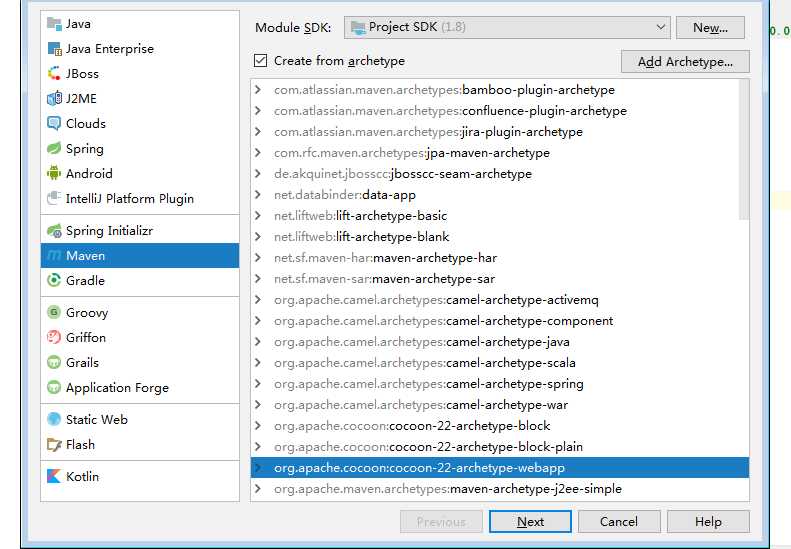Select cocoon-22-archetype-block entry
The width and height of the screenshot is (791, 549).
(499, 426)
